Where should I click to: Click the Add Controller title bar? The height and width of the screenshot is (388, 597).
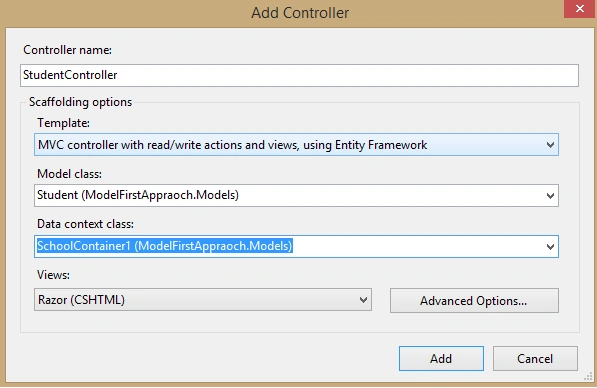point(300,13)
